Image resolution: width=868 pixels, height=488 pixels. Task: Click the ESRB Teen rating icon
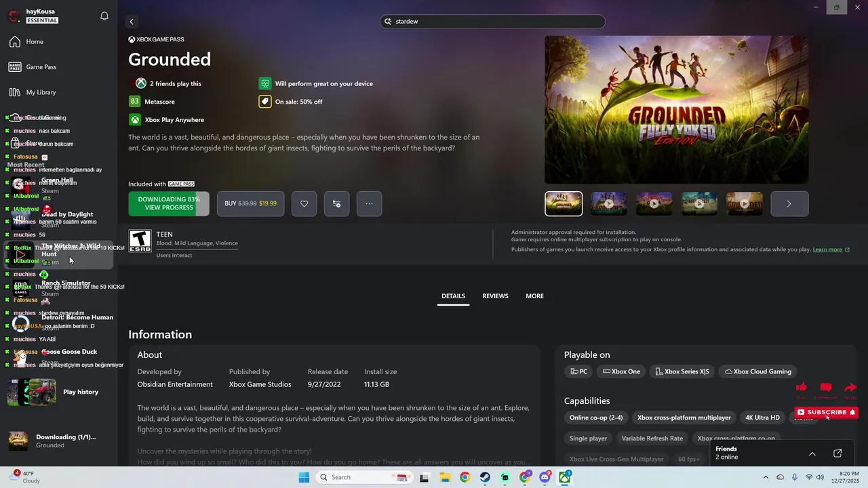tap(140, 241)
